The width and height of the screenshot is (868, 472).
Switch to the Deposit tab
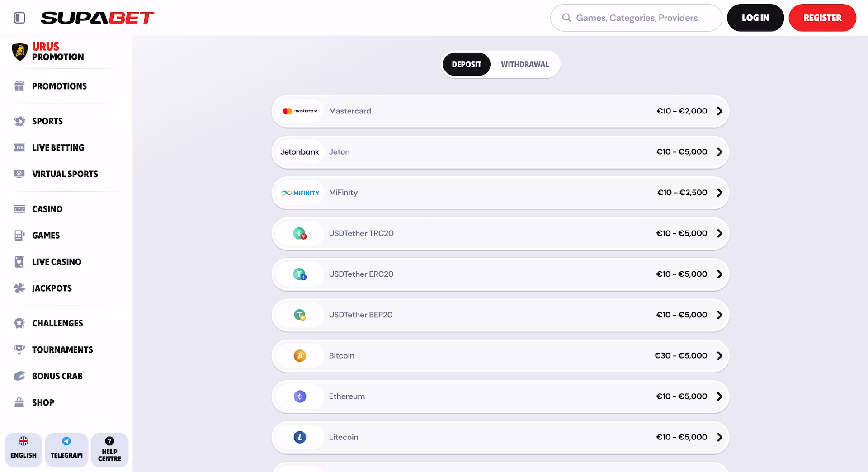(x=467, y=64)
